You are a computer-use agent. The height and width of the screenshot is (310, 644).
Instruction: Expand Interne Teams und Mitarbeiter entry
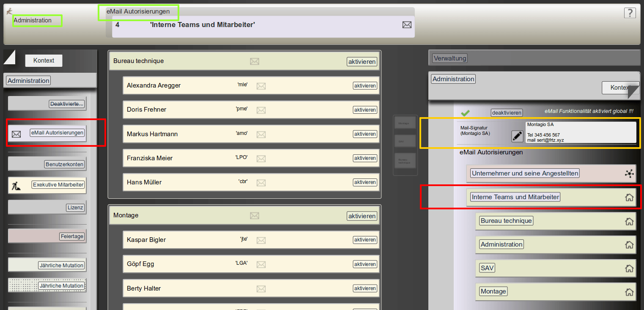coord(515,197)
